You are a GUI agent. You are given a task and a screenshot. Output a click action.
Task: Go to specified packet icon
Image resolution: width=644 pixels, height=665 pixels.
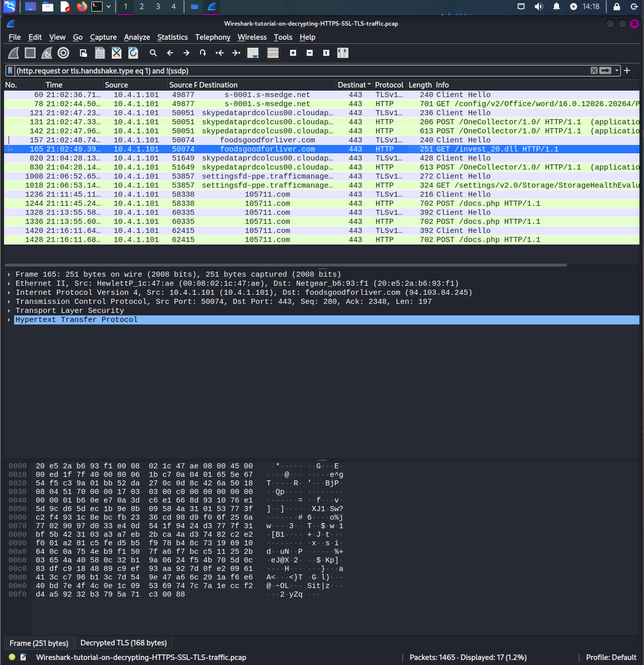203,53
